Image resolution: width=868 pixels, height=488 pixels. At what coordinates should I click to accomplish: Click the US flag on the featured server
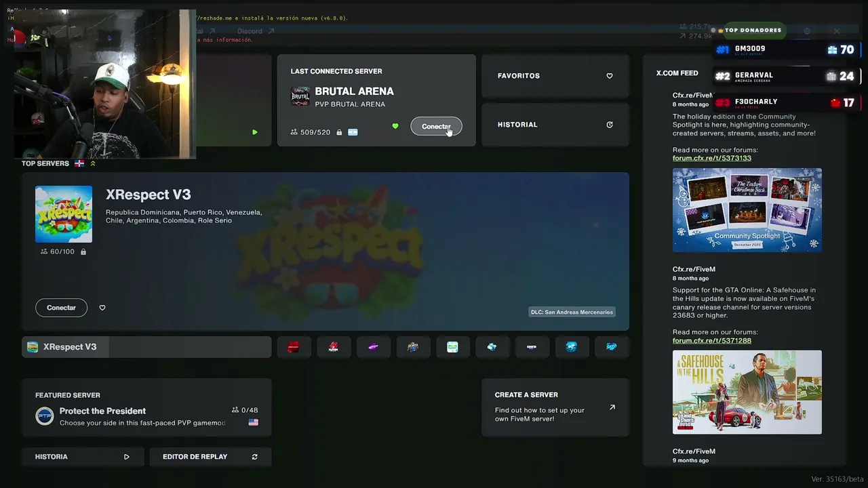(x=253, y=422)
